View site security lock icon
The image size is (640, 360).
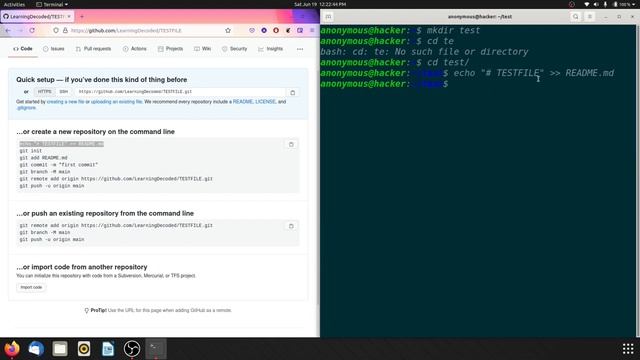pyautogui.click(x=65, y=31)
